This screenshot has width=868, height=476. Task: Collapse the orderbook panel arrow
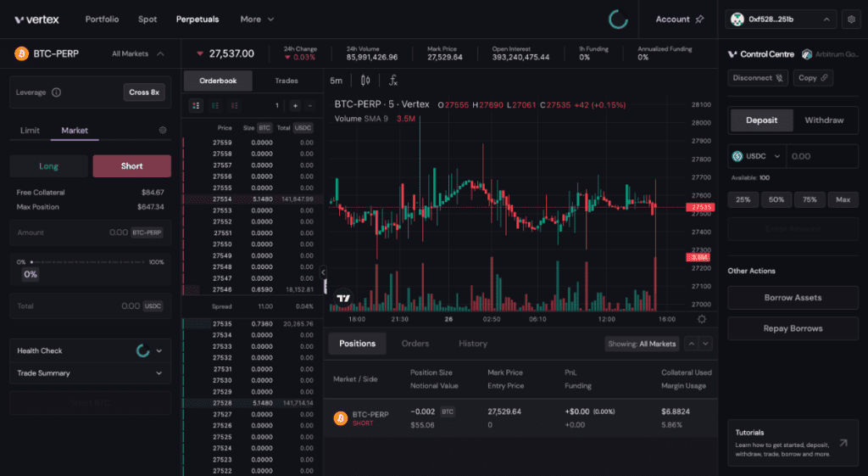point(323,272)
